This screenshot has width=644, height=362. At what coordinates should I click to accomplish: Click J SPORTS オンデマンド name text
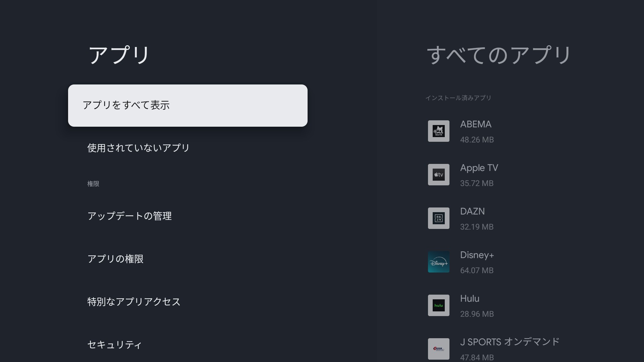click(x=509, y=342)
